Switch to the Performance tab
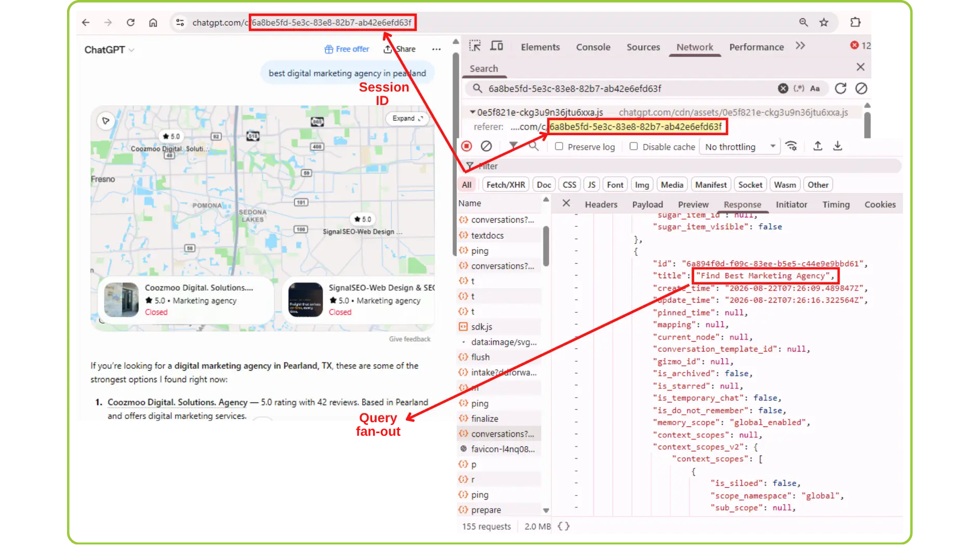 (x=756, y=47)
